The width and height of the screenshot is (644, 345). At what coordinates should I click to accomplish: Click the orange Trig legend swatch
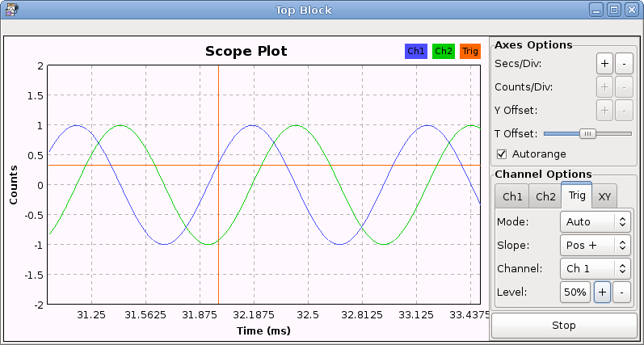point(470,51)
